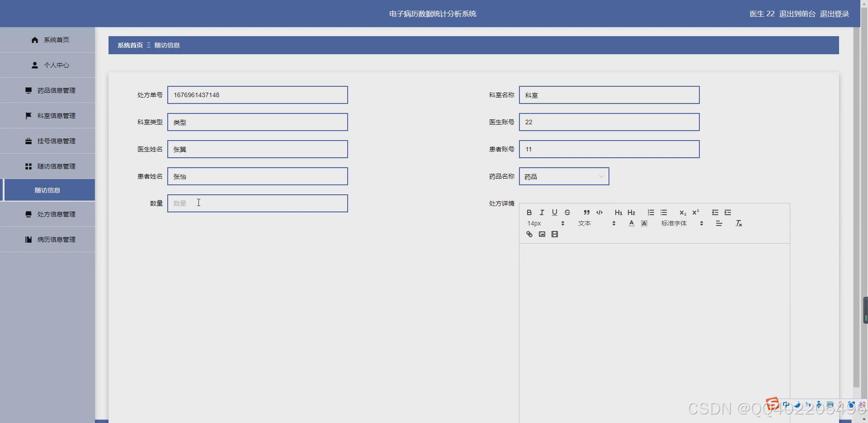The height and width of the screenshot is (423, 868).
Task: Toggle bold formatting in the editor
Action: coord(529,212)
